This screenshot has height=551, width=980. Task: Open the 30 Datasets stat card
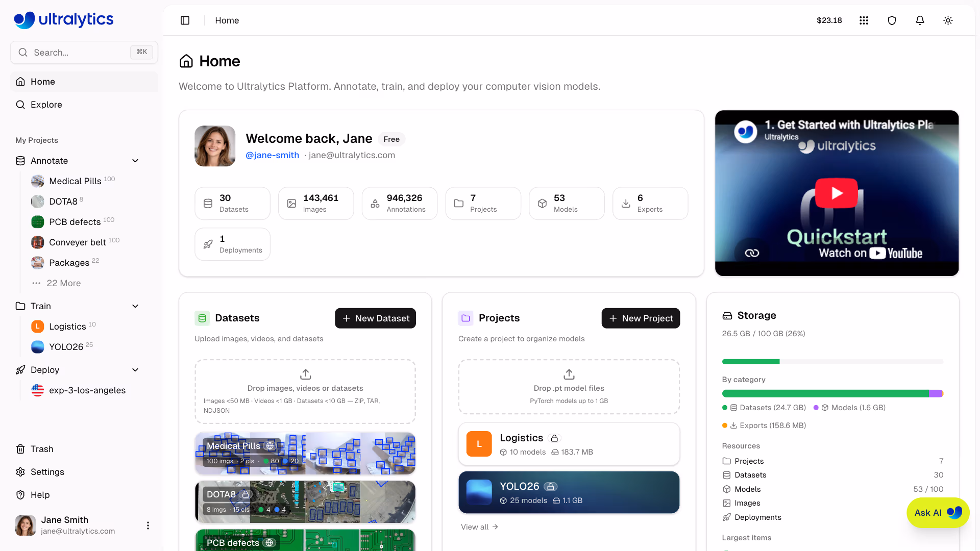232,203
